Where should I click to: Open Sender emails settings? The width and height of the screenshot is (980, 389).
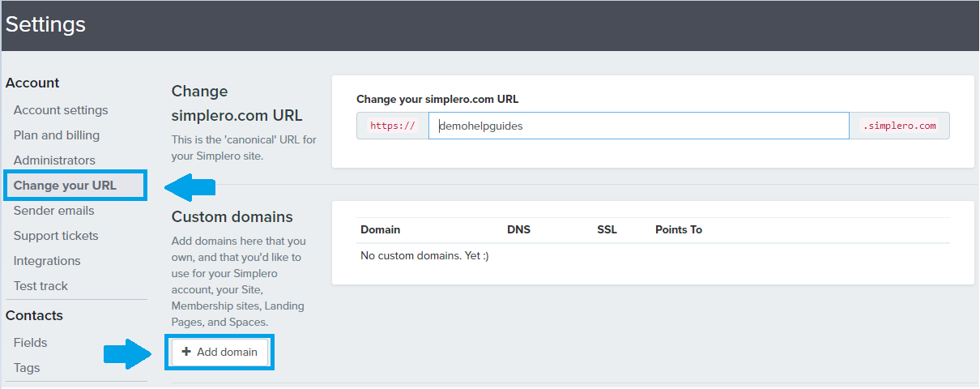(x=53, y=211)
